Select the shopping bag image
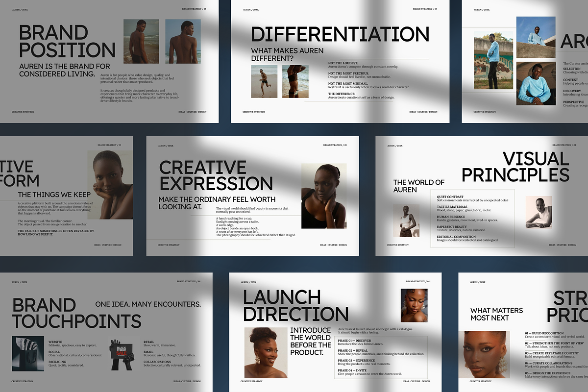This screenshot has height=392, width=588. pos(28,353)
